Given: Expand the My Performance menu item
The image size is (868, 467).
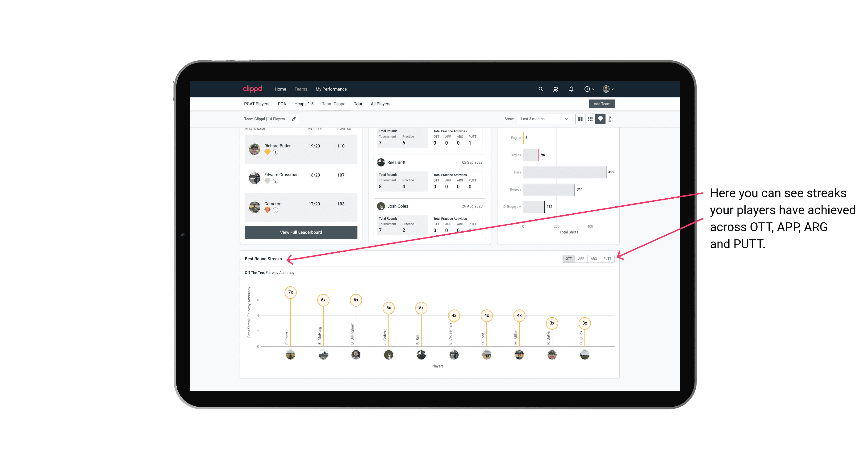Looking at the screenshot, I should [x=332, y=89].
